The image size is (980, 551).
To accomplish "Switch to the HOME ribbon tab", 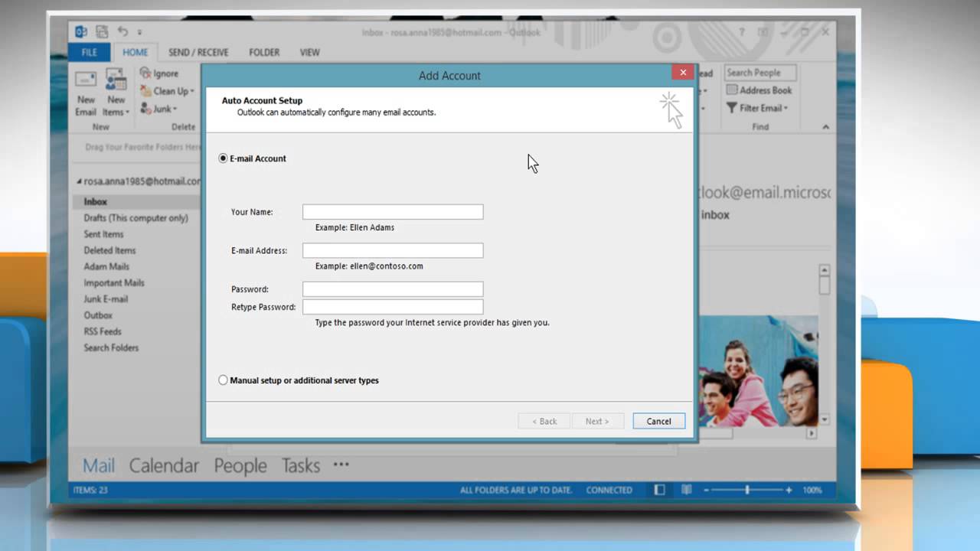I will (136, 52).
